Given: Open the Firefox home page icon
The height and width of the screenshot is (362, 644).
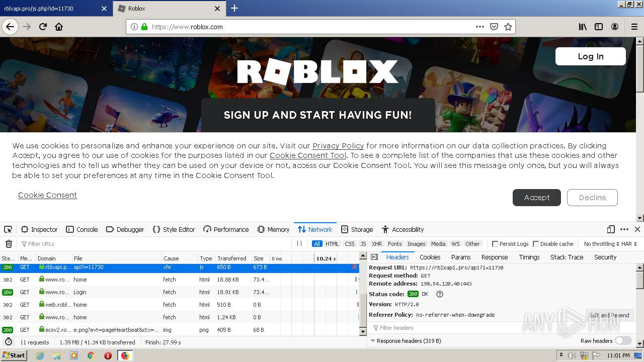Looking at the screenshot, I should 59,27.
